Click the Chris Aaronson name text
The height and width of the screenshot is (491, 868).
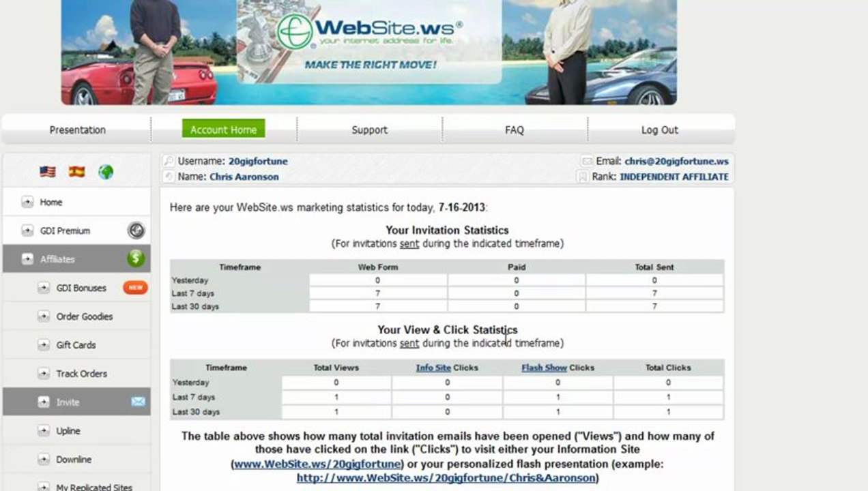tap(244, 177)
